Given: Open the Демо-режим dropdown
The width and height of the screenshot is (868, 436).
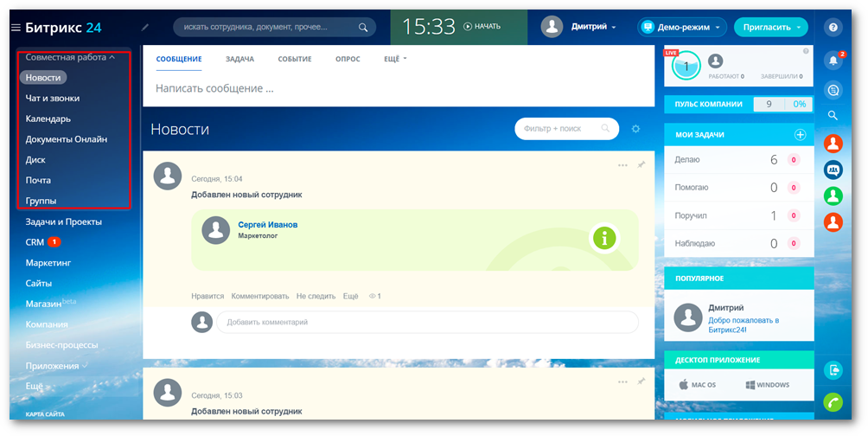Looking at the screenshot, I should (x=681, y=27).
